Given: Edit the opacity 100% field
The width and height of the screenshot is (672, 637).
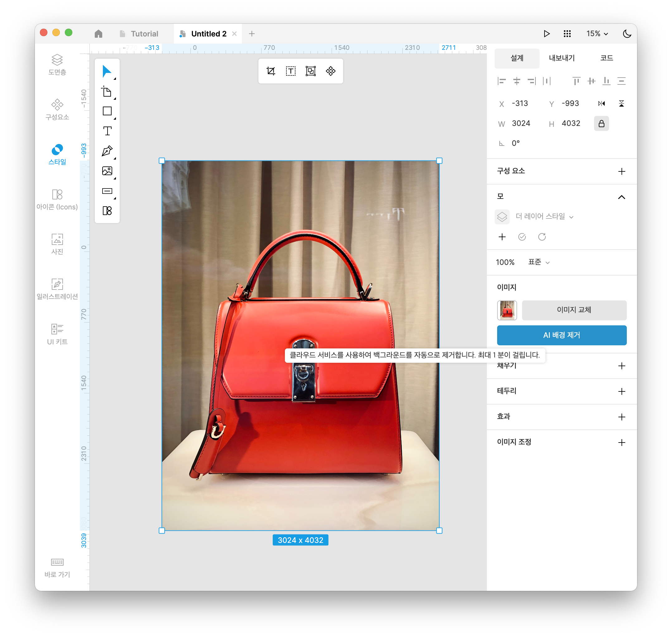Looking at the screenshot, I should pyautogui.click(x=505, y=262).
